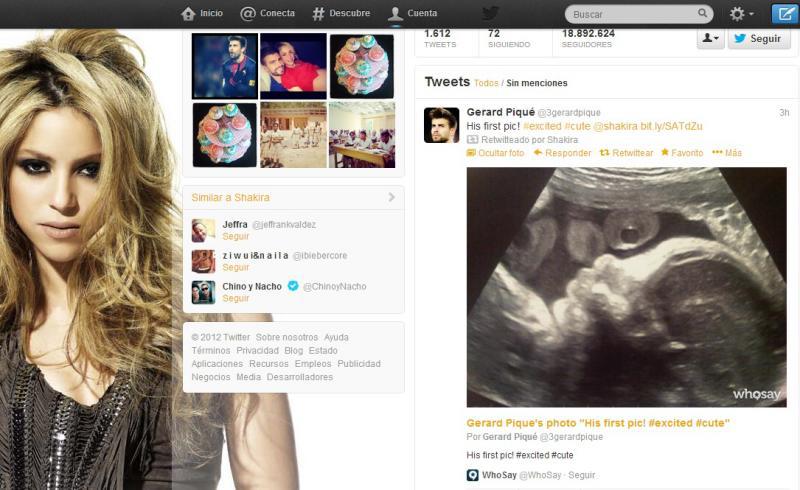The image size is (800, 490).
Task: Open the 72 Siguiendo list
Action: coord(509,38)
